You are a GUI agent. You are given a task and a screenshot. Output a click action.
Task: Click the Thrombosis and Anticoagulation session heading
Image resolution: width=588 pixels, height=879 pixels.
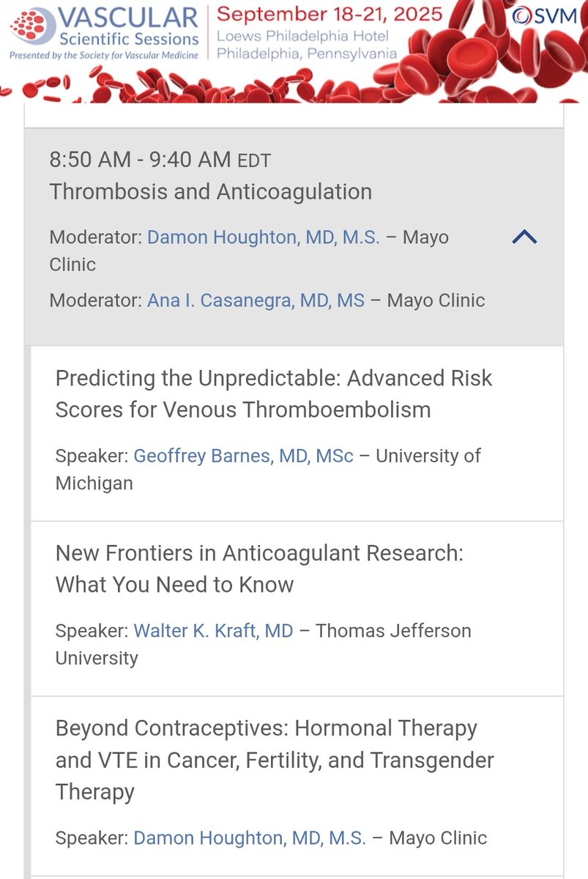tap(210, 192)
